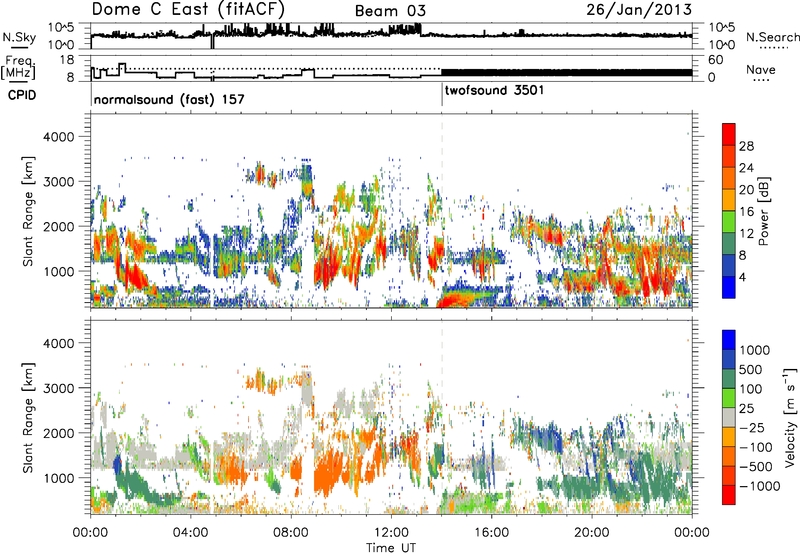Pick the gray Velocity colorbar segment between 25 and -25
The height and width of the screenshot is (554, 800).
[729, 417]
